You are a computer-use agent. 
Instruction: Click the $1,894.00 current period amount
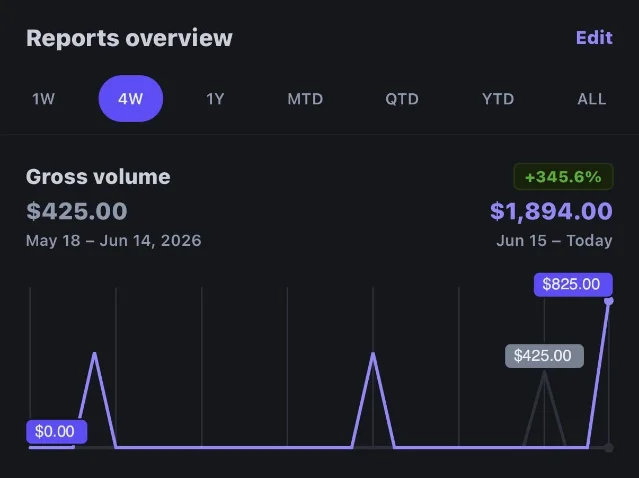[x=551, y=211]
